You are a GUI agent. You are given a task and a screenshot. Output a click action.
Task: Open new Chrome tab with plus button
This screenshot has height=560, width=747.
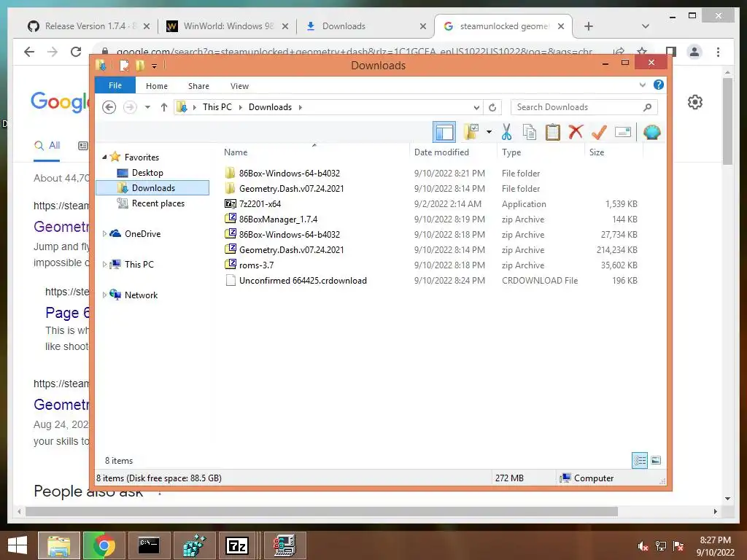click(589, 26)
